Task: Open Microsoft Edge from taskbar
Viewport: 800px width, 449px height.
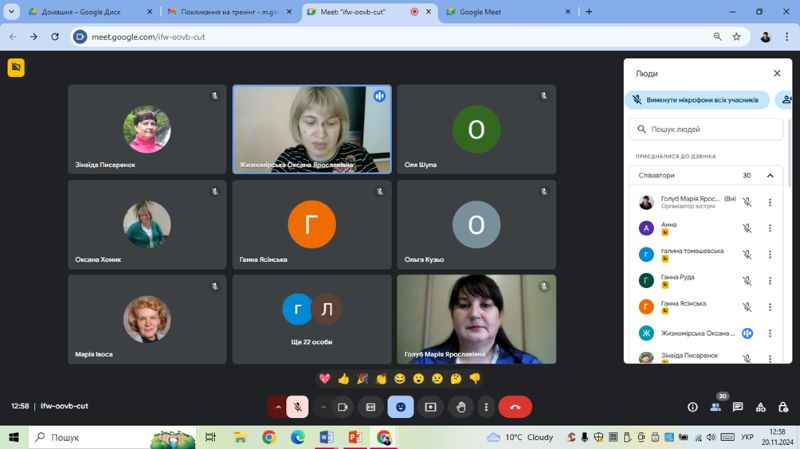Action: (297, 437)
